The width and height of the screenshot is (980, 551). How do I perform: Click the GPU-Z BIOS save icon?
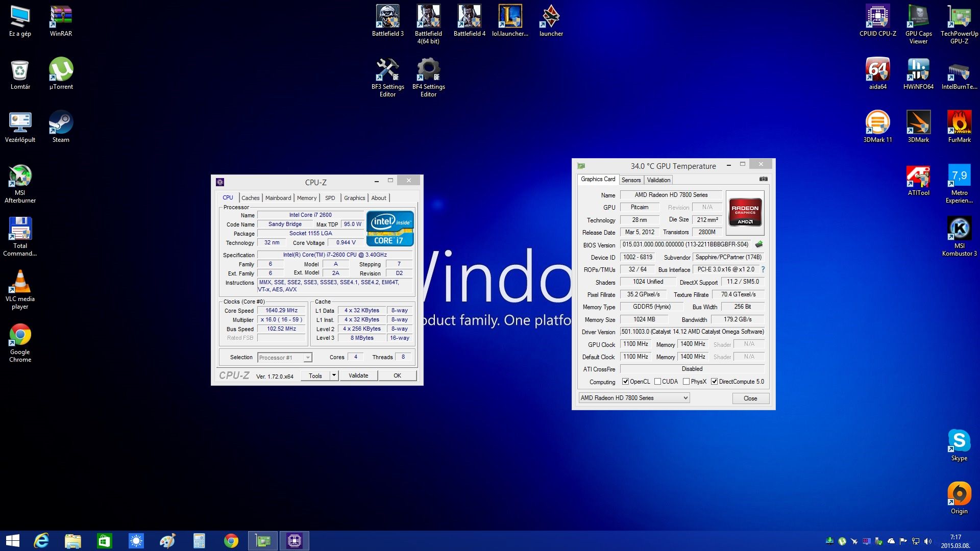759,244
